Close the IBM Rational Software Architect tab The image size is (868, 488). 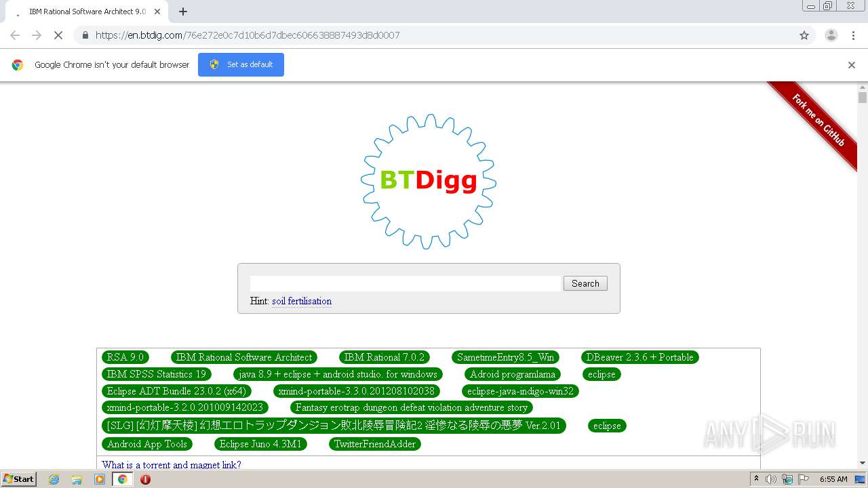click(157, 12)
